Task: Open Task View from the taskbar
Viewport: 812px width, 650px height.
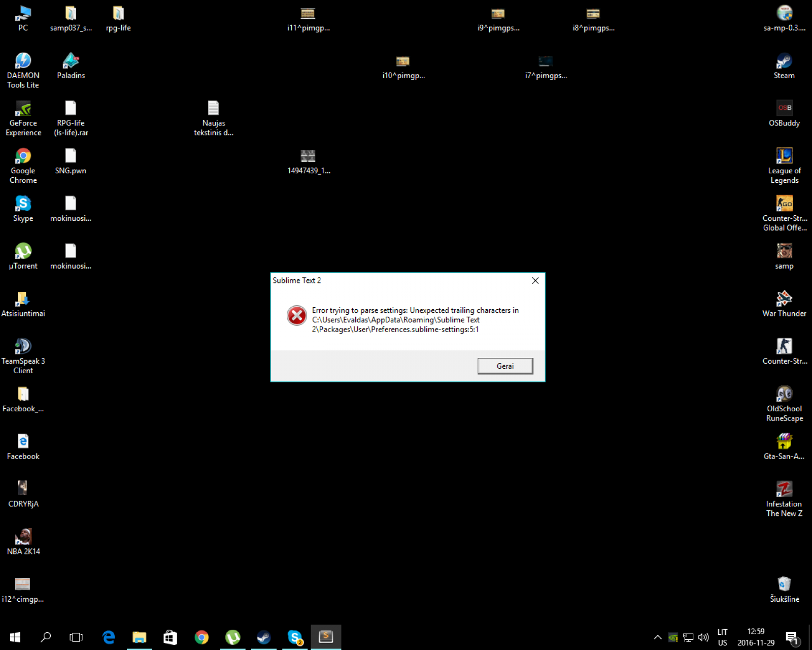Action: tap(76, 637)
